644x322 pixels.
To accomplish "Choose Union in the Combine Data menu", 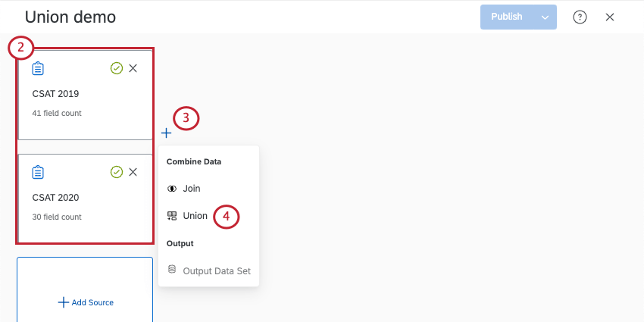I will coord(195,215).
